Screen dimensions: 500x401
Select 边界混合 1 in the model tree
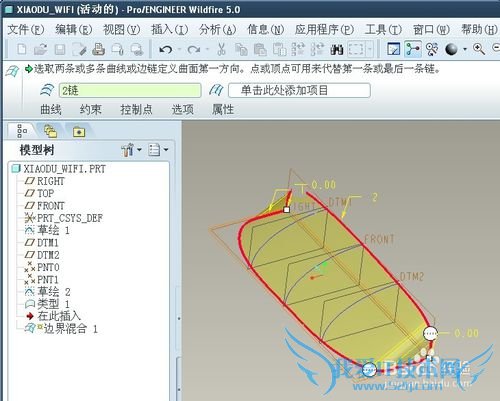pos(61,329)
